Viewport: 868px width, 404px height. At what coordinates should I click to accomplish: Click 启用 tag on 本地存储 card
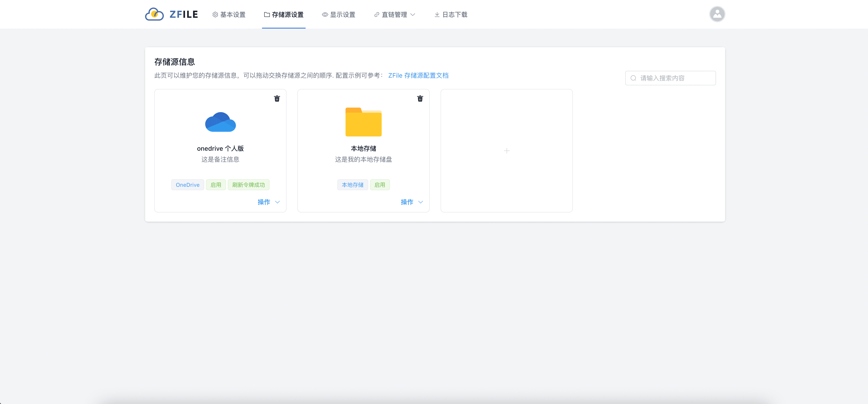click(x=380, y=185)
